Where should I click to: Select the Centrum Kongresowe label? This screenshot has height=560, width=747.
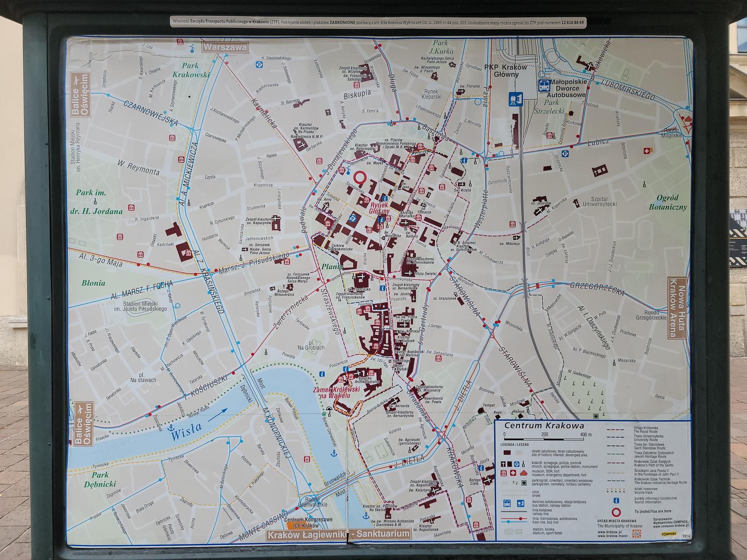pyautogui.click(x=308, y=519)
